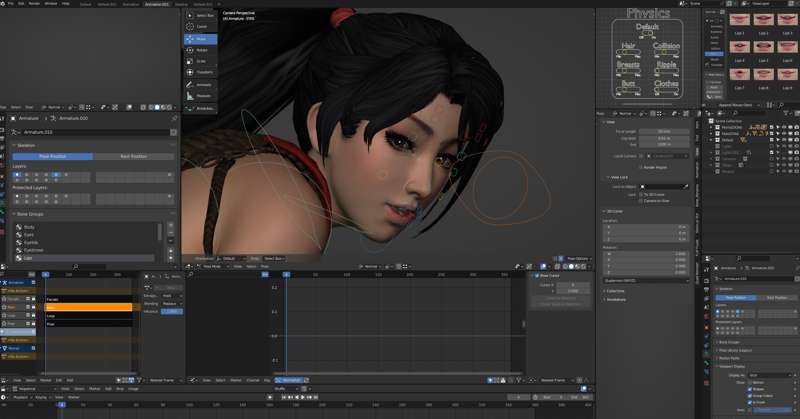Open the Render menu

click(x=34, y=4)
